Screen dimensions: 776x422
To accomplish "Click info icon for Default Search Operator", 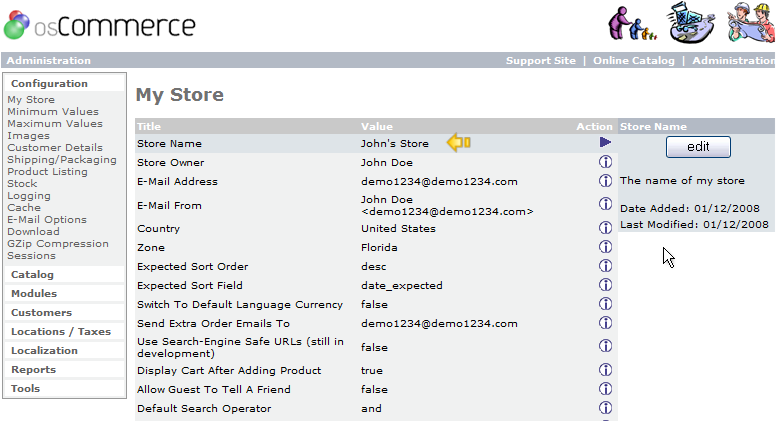I will pyautogui.click(x=605, y=408).
